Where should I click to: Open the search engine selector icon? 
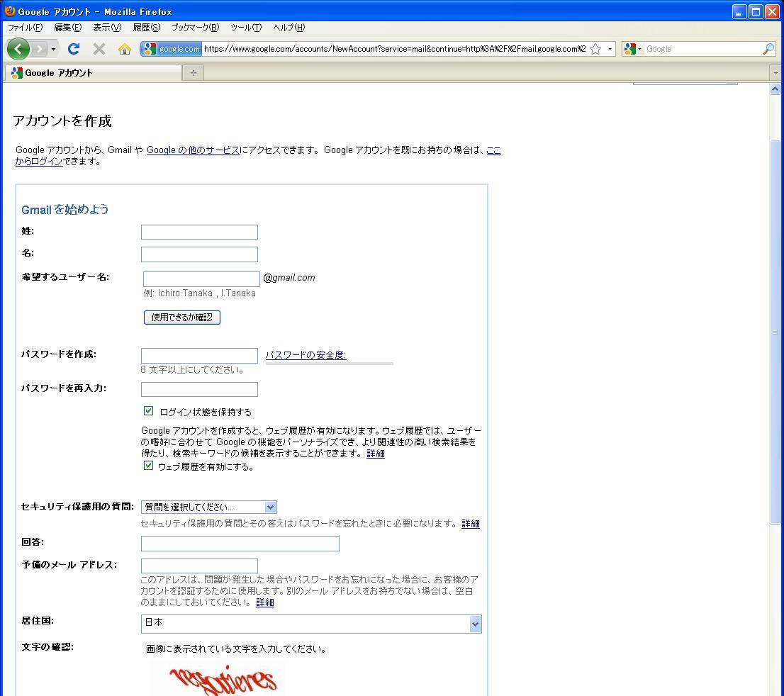tap(632, 49)
